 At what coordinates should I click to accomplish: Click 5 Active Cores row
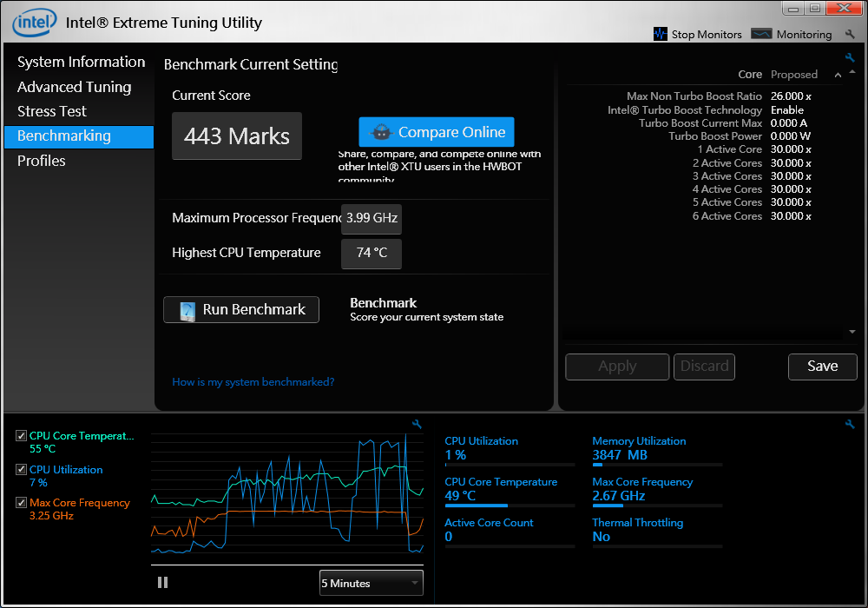(x=752, y=202)
